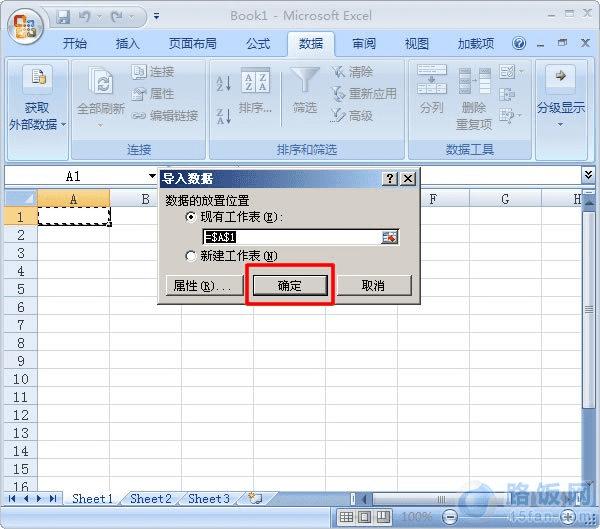This screenshot has width=600, height=529.
Task: Save workbook from Quick Access Toolbar
Action: 64,17
